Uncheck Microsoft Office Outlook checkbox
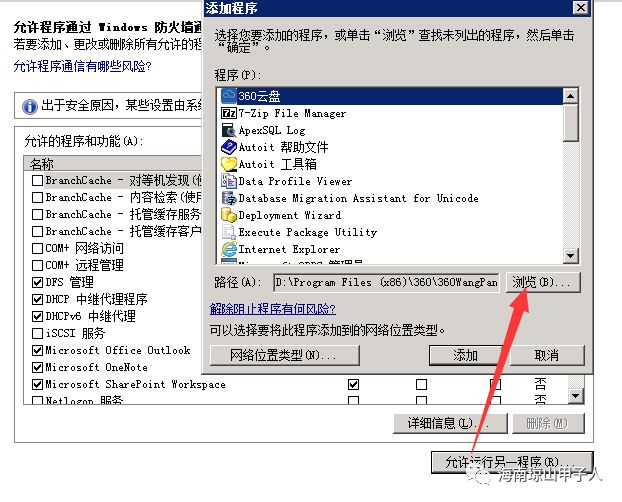Viewport: 622px width, 502px height. (x=37, y=350)
